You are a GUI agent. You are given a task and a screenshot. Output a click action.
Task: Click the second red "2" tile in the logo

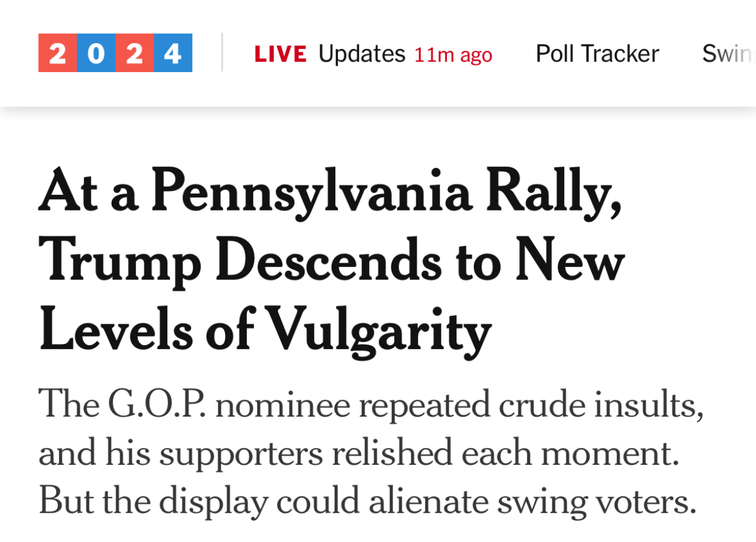[134, 53]
